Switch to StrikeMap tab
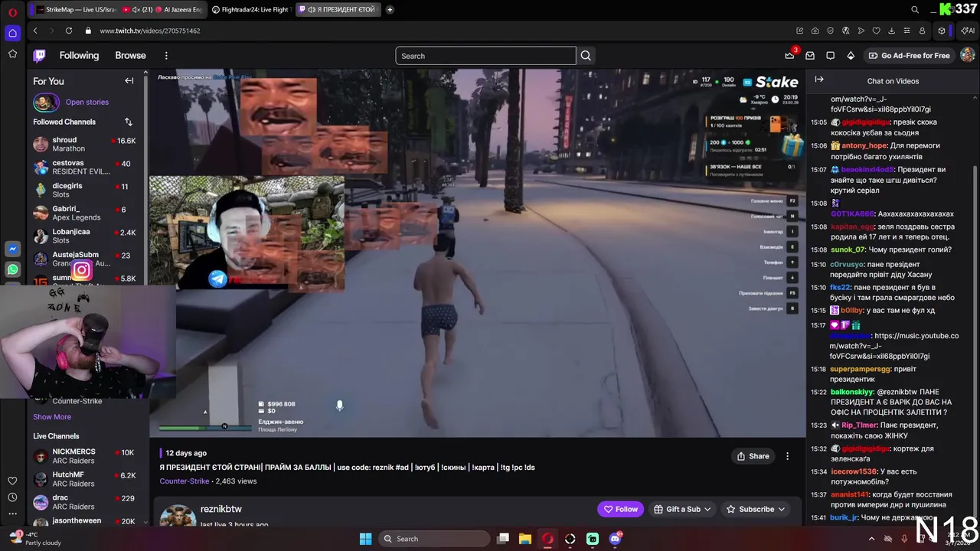 tap(74, 9)
